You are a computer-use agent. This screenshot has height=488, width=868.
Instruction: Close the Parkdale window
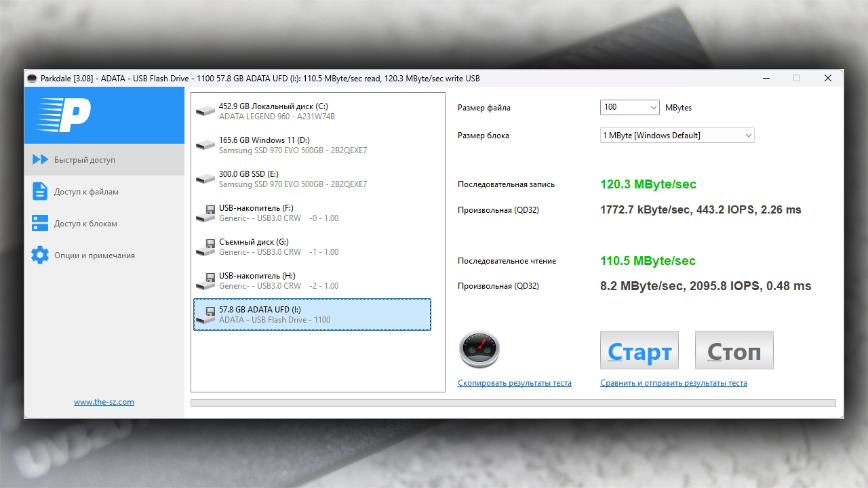tap(828, 79)
